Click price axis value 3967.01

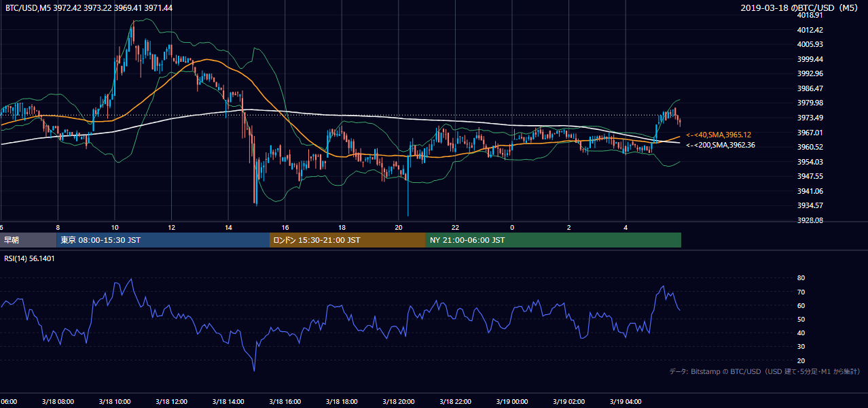[x=810, y=133]
